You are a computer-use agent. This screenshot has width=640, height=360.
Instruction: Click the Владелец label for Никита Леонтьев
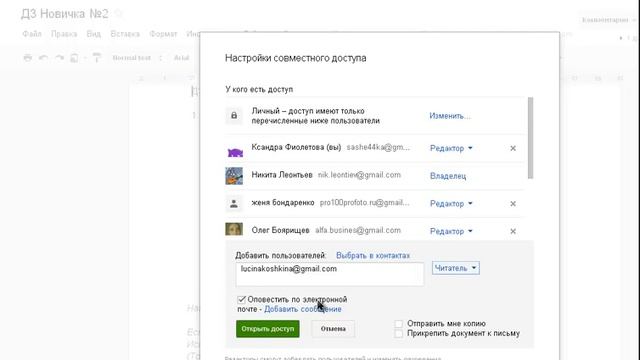[x=448, y=176]
